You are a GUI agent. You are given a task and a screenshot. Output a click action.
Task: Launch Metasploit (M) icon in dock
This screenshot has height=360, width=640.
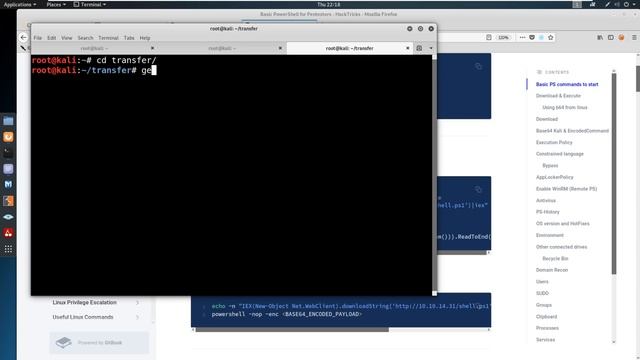[8, 184]
